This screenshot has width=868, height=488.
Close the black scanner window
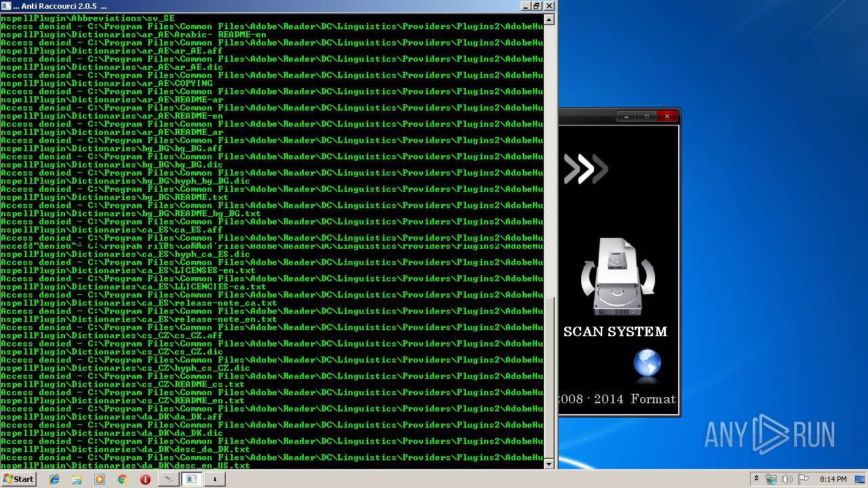tap(667, 117)
